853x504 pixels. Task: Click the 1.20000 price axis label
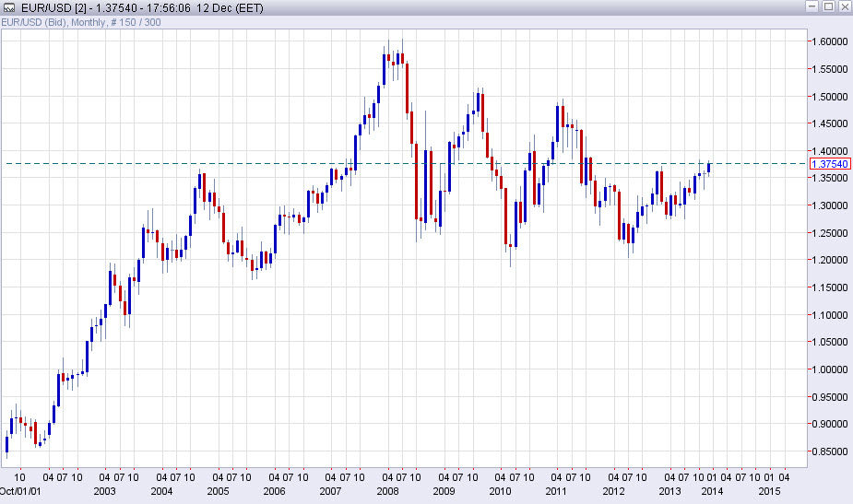coord(829,260)
